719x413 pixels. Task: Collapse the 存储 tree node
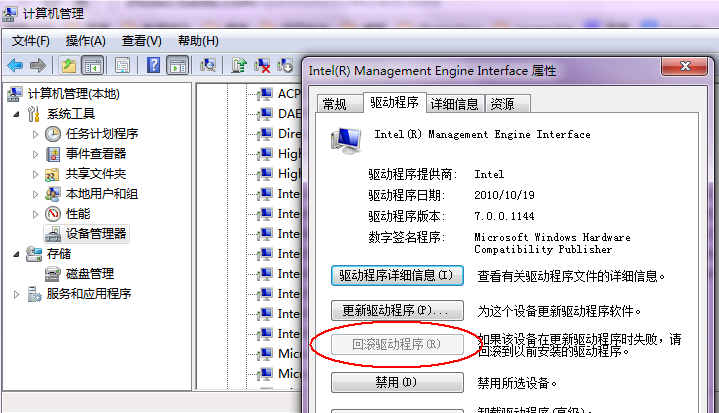click(x=17, y=254)
